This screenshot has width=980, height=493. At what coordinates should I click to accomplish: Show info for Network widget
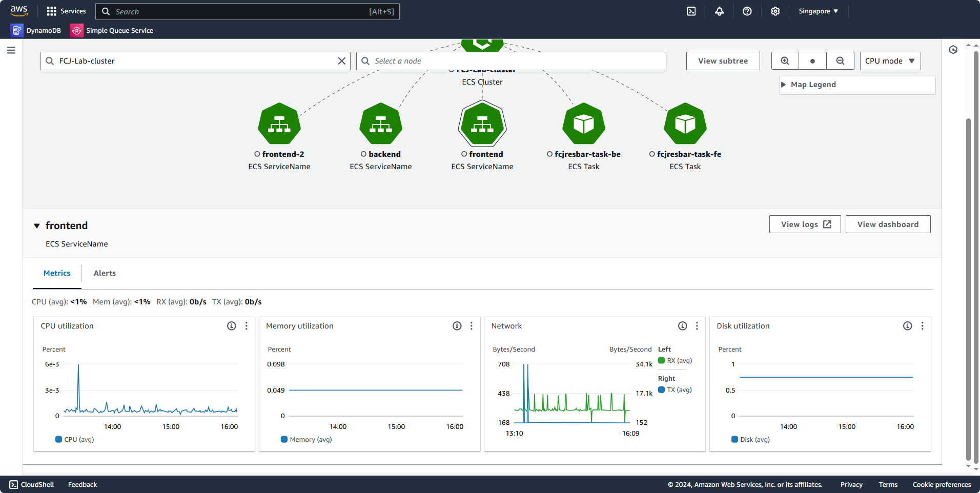[x=683, y=326]
